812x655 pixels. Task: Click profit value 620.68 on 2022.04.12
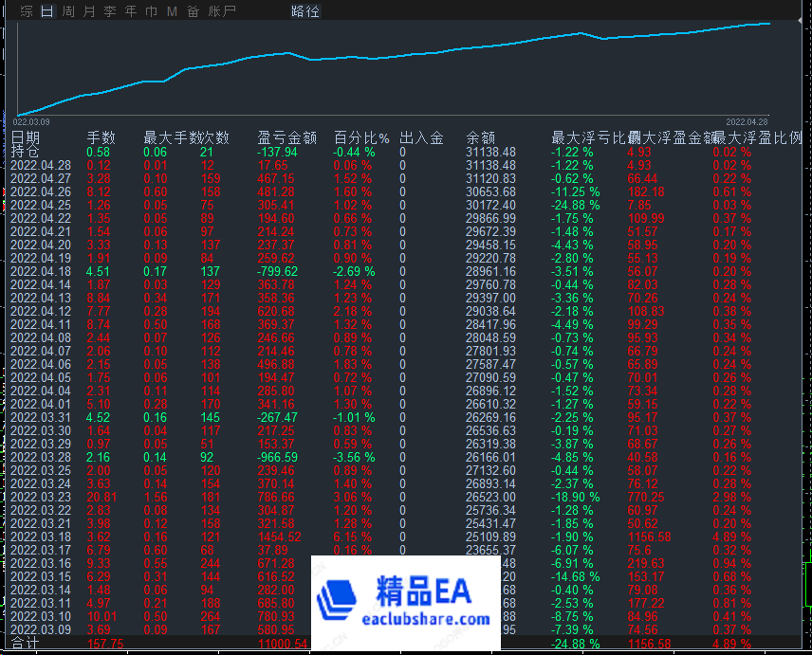click(276, 312)
